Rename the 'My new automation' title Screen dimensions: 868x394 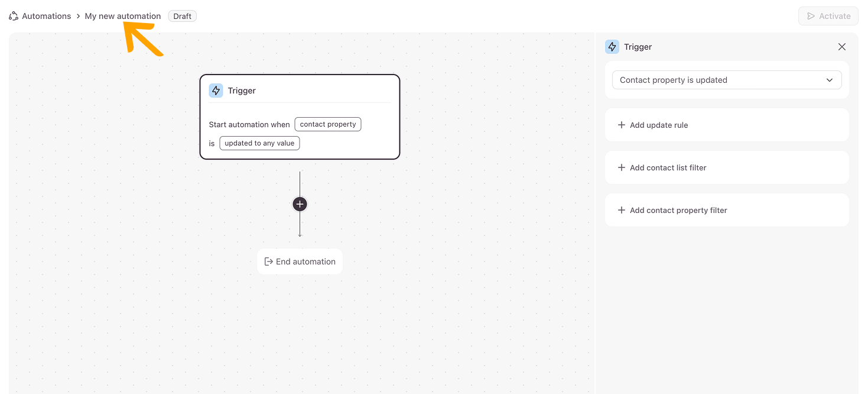pos(122,16)
